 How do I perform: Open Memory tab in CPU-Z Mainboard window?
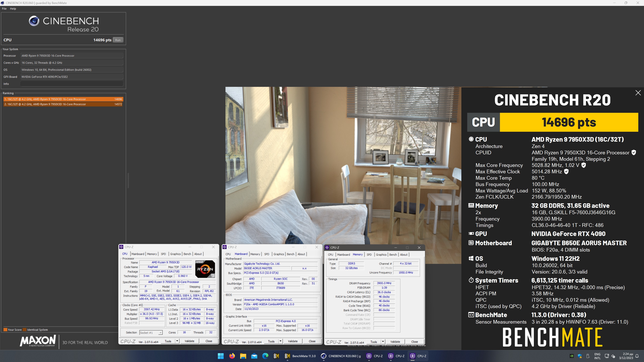255,254
